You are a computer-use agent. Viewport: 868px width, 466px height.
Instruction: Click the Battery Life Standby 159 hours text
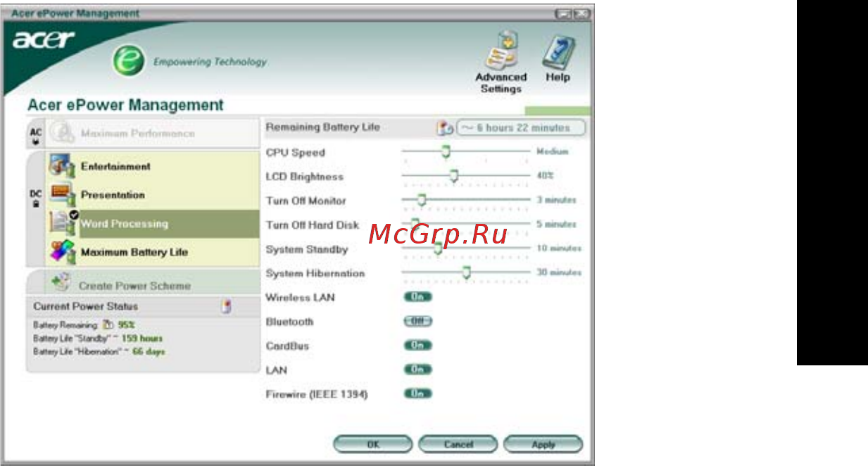(x=98, y=338)
